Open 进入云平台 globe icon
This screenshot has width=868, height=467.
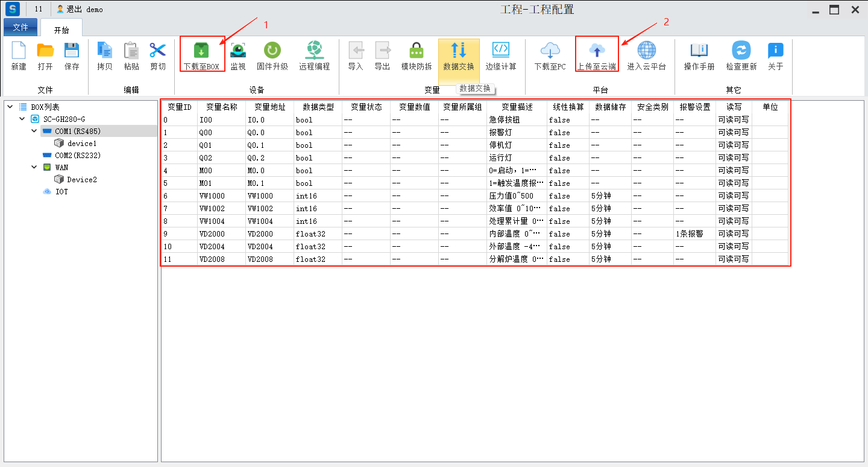click(646, 51)
